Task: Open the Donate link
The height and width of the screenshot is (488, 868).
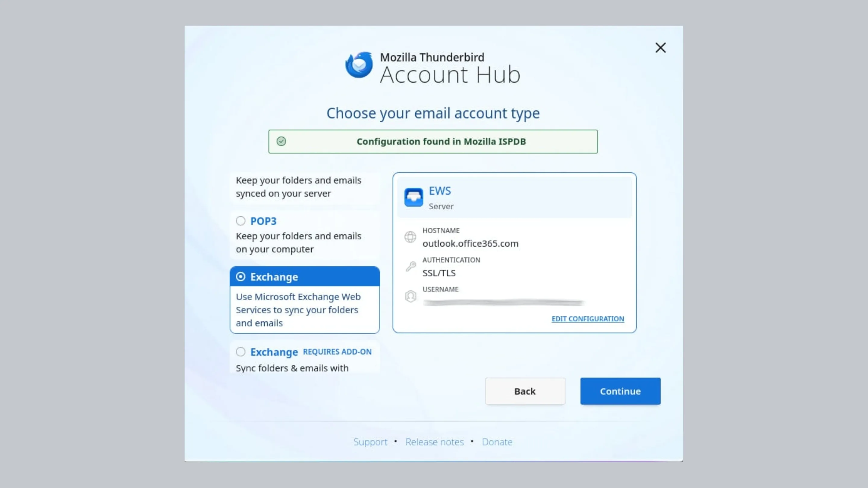Action: [497, 442]
